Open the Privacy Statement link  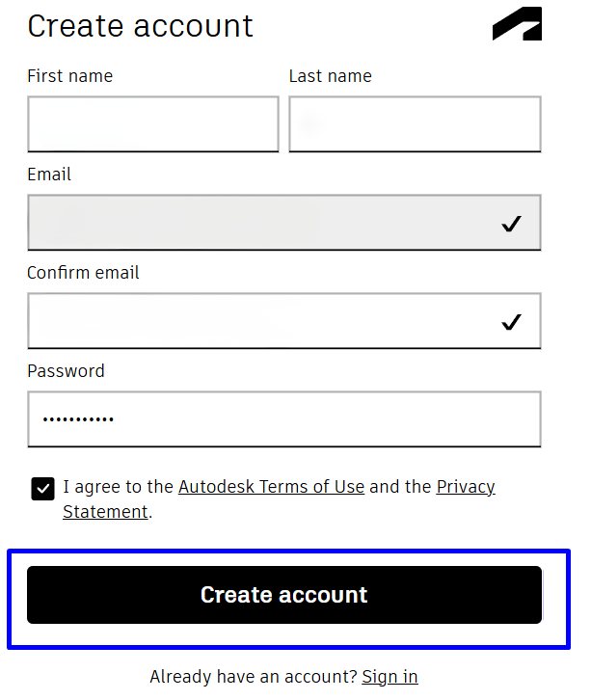coord(466,487)
